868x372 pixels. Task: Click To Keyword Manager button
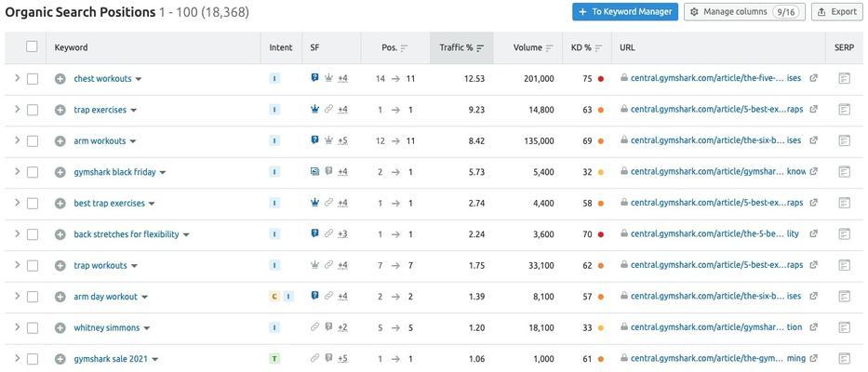pos(625,11)
